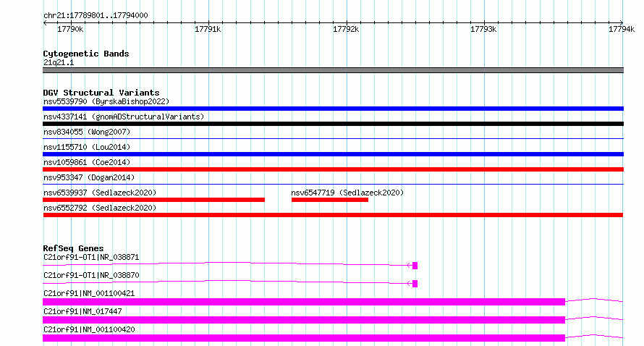The image size is (644, 346).
Task: Open variant nsv1059861 (Coe2014) label
Action: pyautogui.click(x=87, y=162)
